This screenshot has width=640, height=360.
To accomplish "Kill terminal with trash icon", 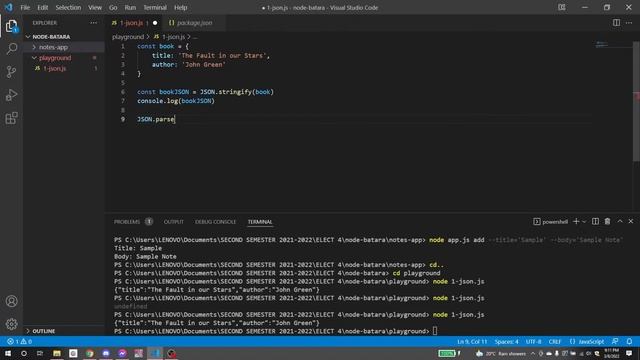I will tap(607, 221).
